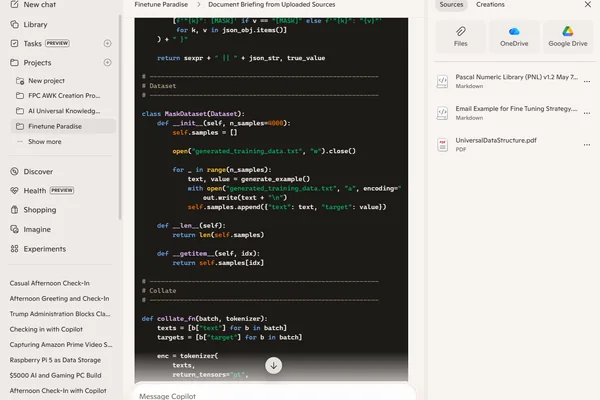
Task: Open the Shopping bag icon
Action: [14, 210]
